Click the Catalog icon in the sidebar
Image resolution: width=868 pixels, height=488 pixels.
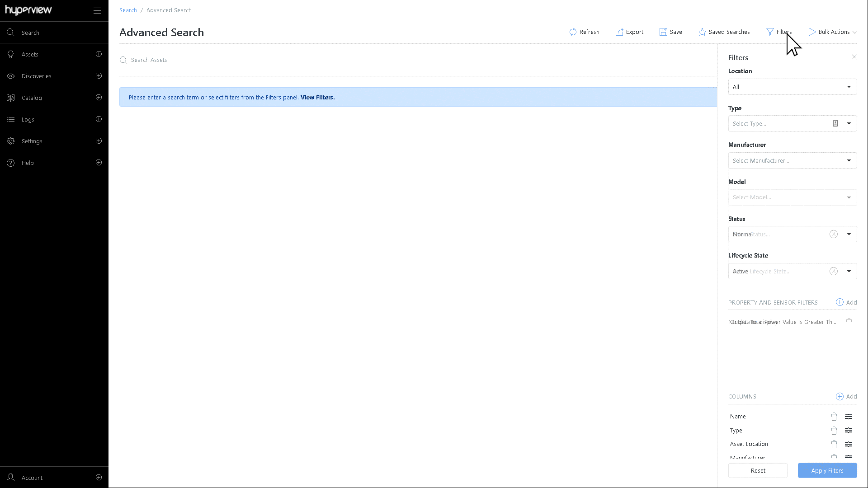pos(10,98)
